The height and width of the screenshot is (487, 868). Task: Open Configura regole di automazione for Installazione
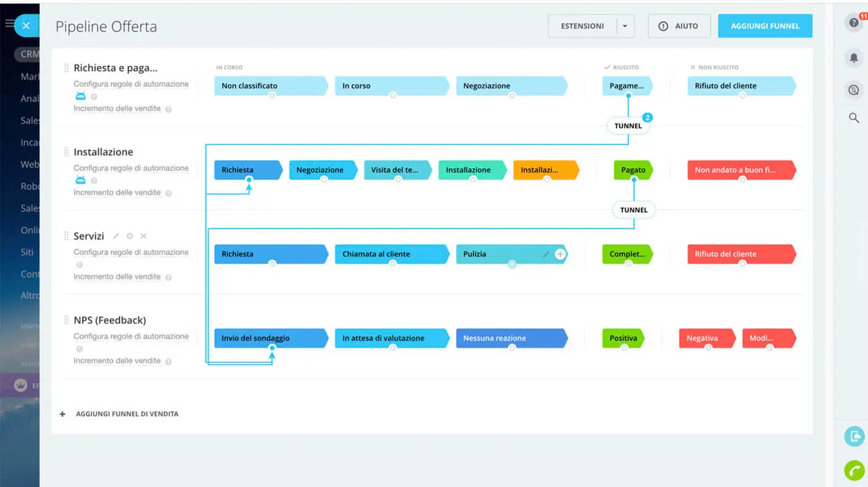(131, 168)
